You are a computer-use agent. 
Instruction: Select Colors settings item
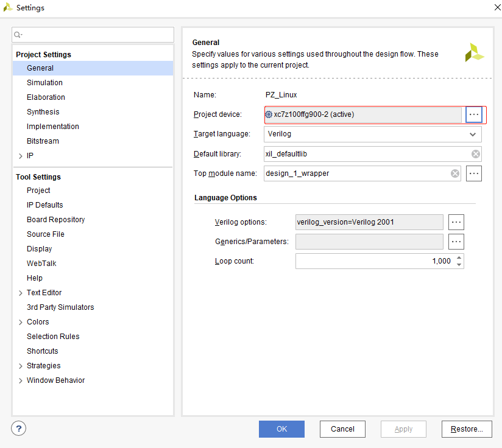pos(38,321)
